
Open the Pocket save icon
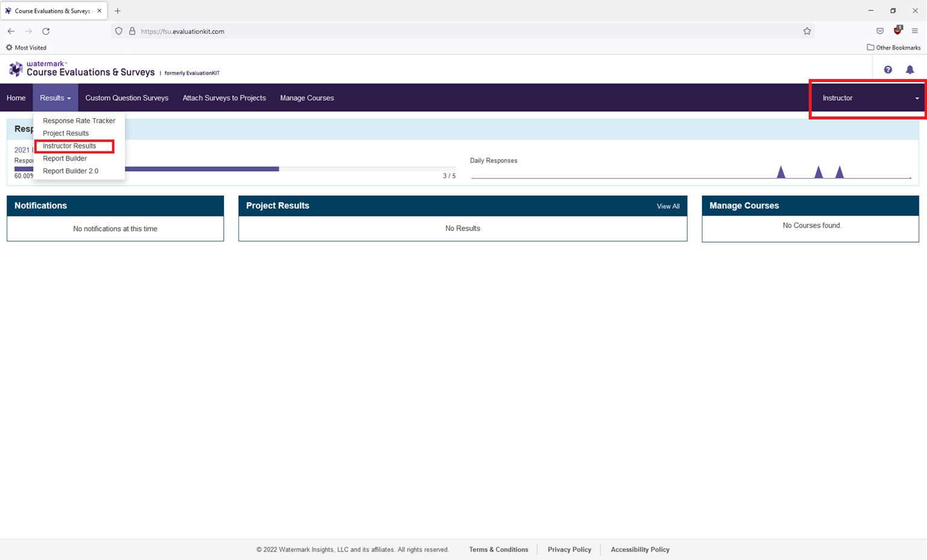tap(880, 31)
